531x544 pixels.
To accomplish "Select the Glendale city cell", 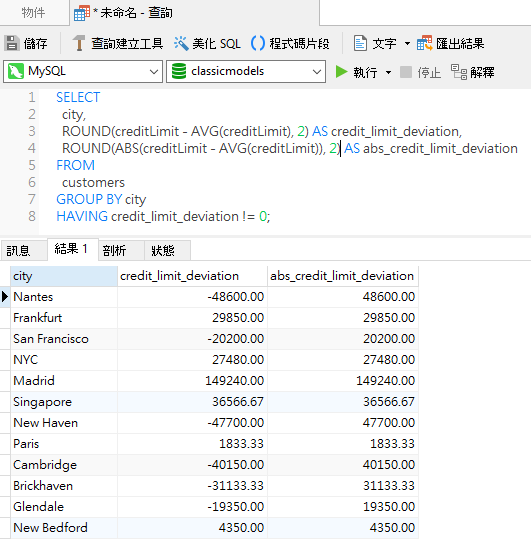I will [64, 507].
